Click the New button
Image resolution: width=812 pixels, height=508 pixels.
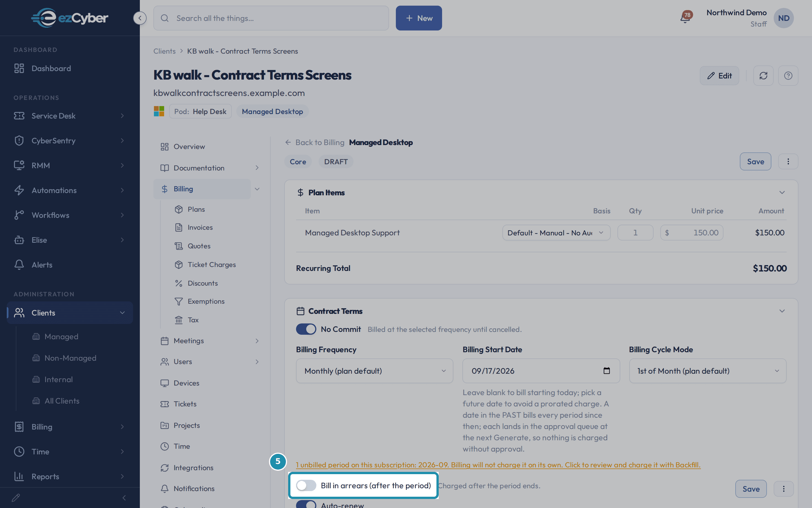(419, 18)
